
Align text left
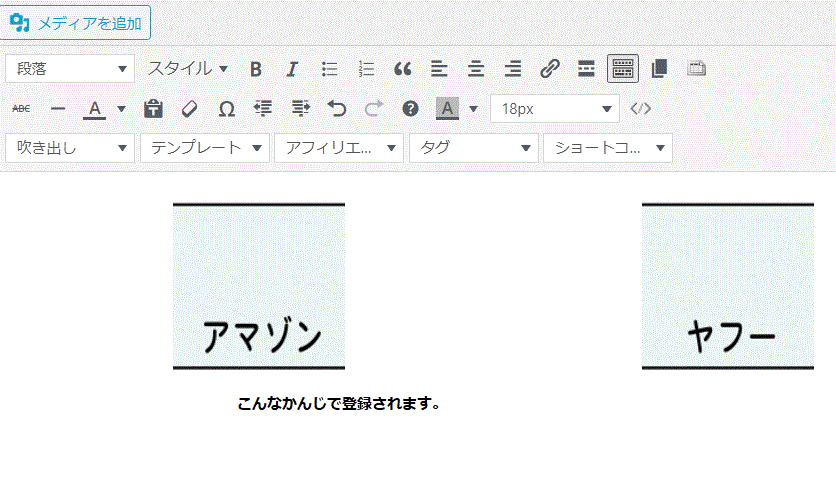pos(439,69)
